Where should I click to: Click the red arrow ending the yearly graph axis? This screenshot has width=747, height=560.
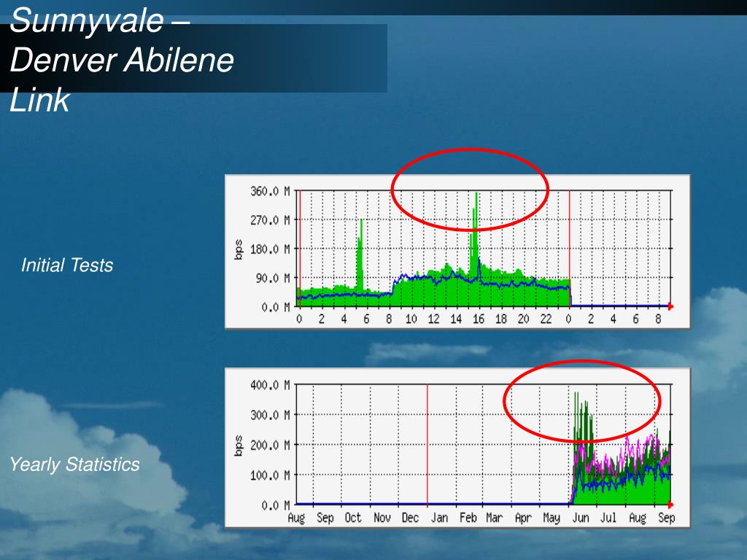pyautogui.click(x=671, y=505)
